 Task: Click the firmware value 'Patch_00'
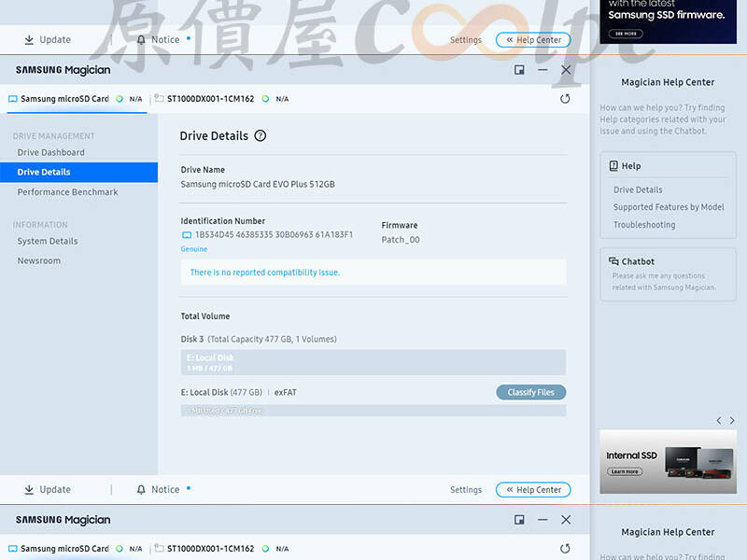(x=401, y=240)
